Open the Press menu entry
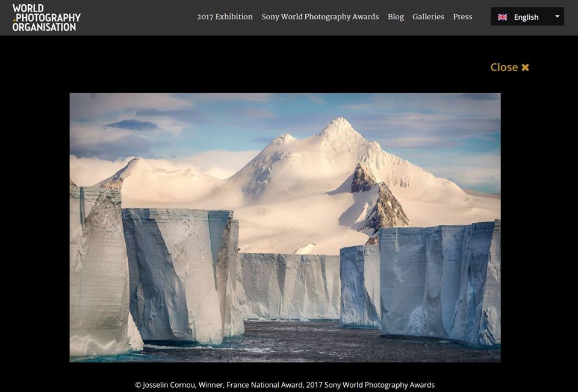The image size is (578, 392). click(x=462, y=16)
